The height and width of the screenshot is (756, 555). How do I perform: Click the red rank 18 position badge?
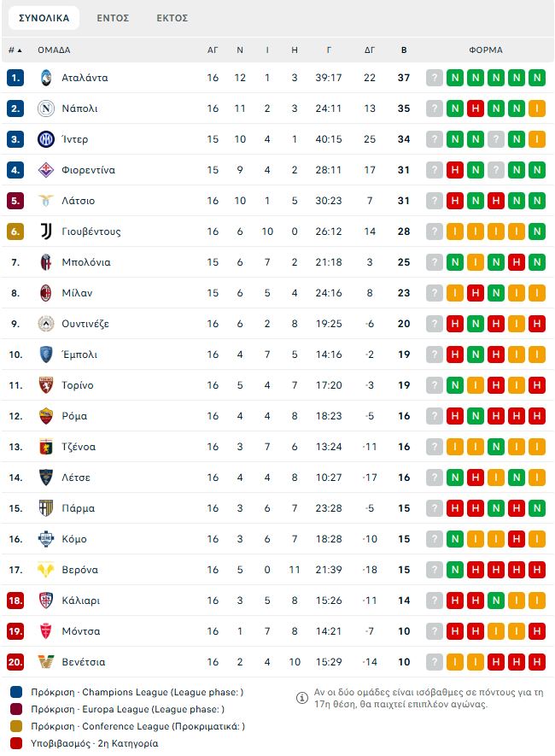coord(15,601)
